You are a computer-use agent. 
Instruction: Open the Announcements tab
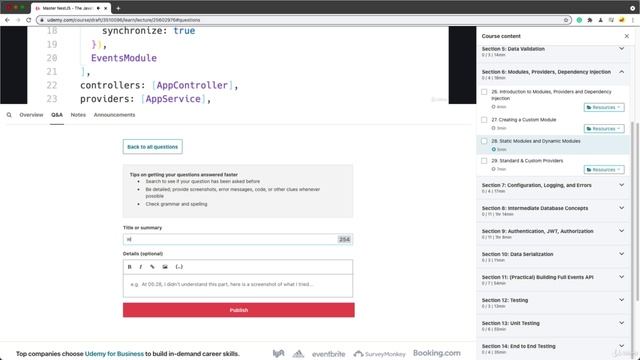[114, 115]
